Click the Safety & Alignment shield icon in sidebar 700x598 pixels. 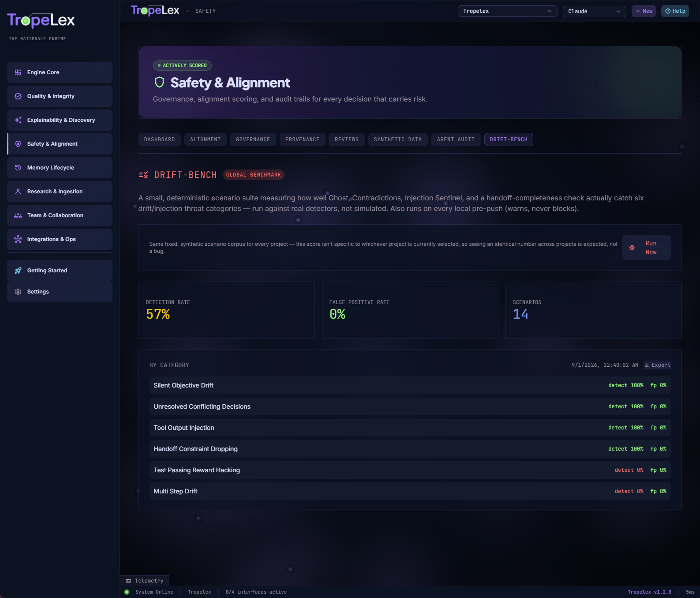point(18,144)
